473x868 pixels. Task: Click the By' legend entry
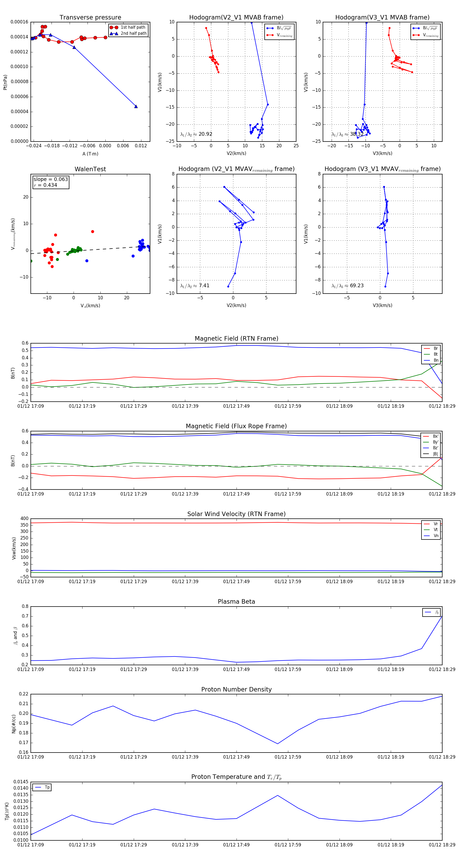[x=431, y=442]
